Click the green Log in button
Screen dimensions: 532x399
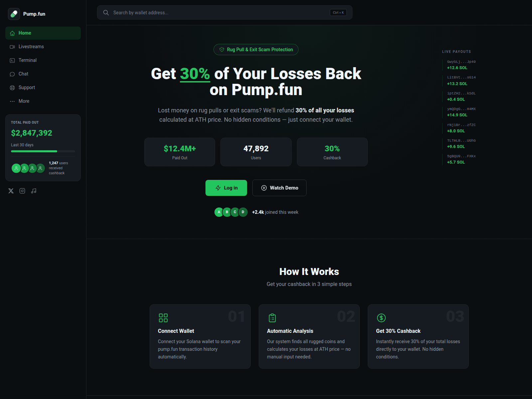[x=226, y=188]
